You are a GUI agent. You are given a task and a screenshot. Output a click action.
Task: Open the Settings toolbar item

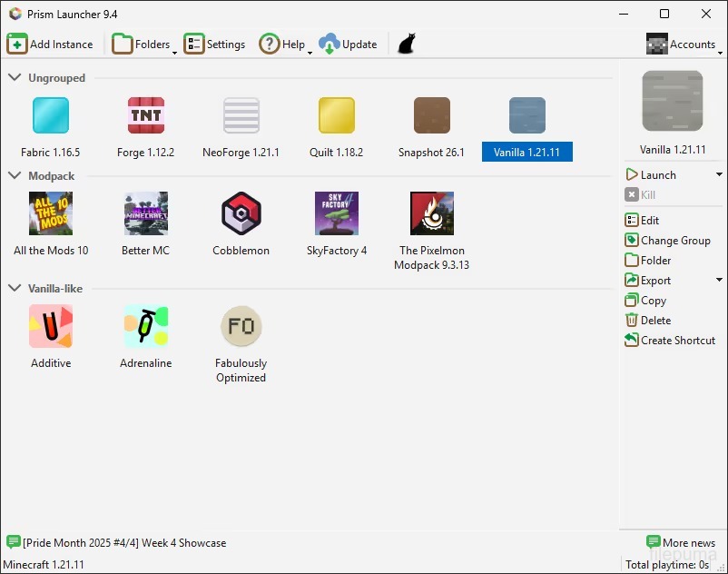[214, 44]
